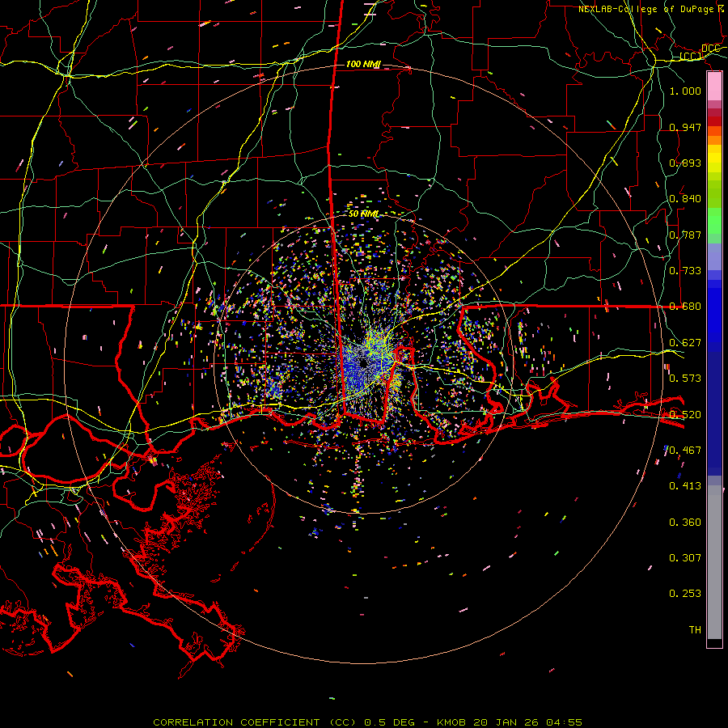Click the 0.360 legend value
The width and height of the screenshot is (728, 728).
(685, 523)
